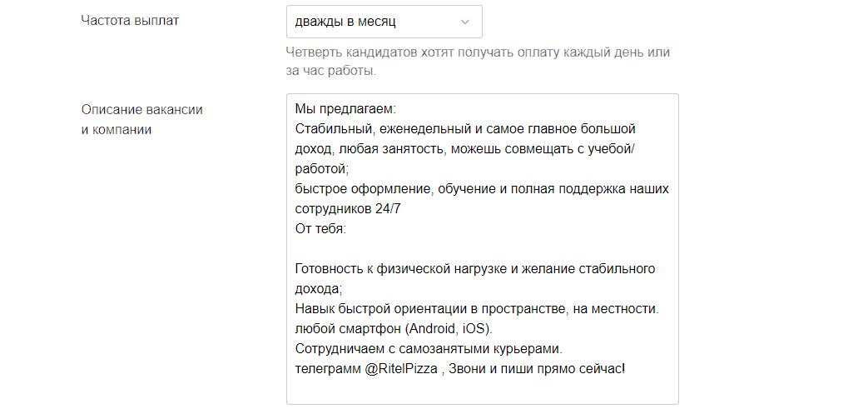
Task: Click the "Описание вакансии и компании" label
Action: (x=141, y=119)
